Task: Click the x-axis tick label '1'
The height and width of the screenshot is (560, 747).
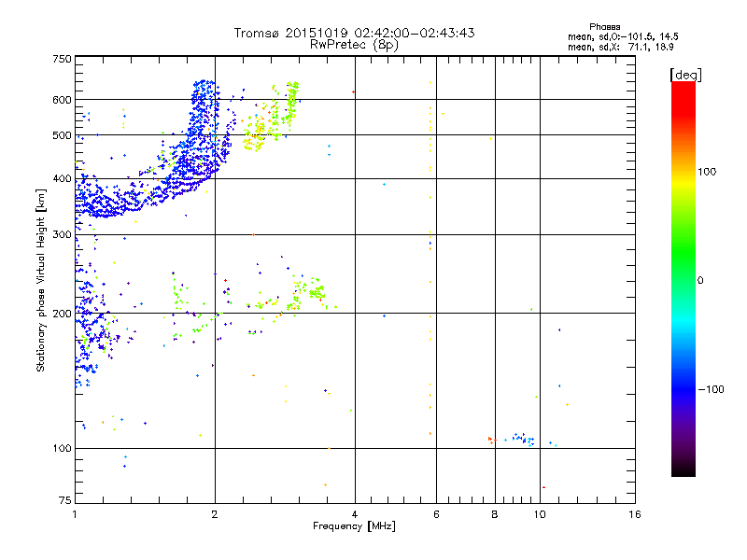Action: click(76, 514)
